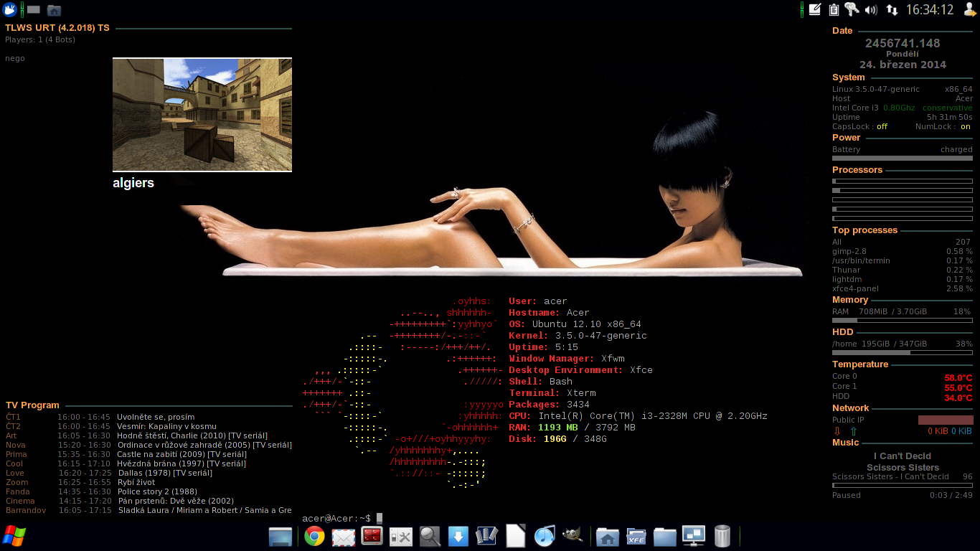The width and height of the screenshot is (980, 551).
Task: Select 'Dallas (1978)' Love row
Action: coord(149,473)
